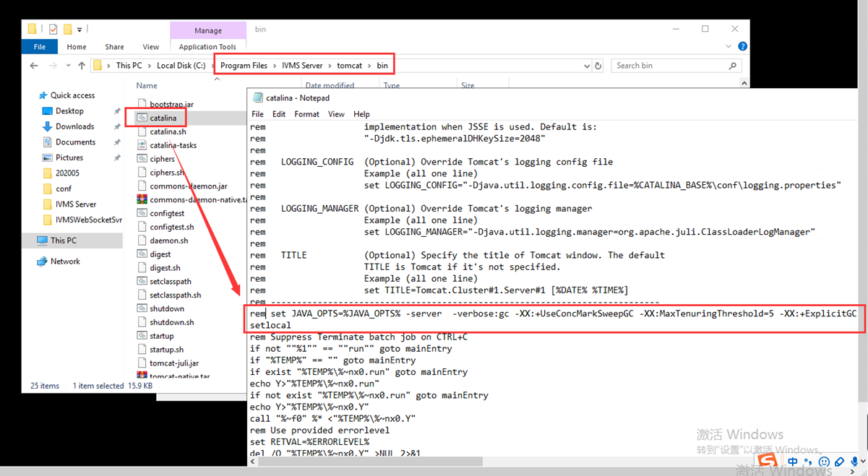Refresh the bin folder view

click(598, 66)
